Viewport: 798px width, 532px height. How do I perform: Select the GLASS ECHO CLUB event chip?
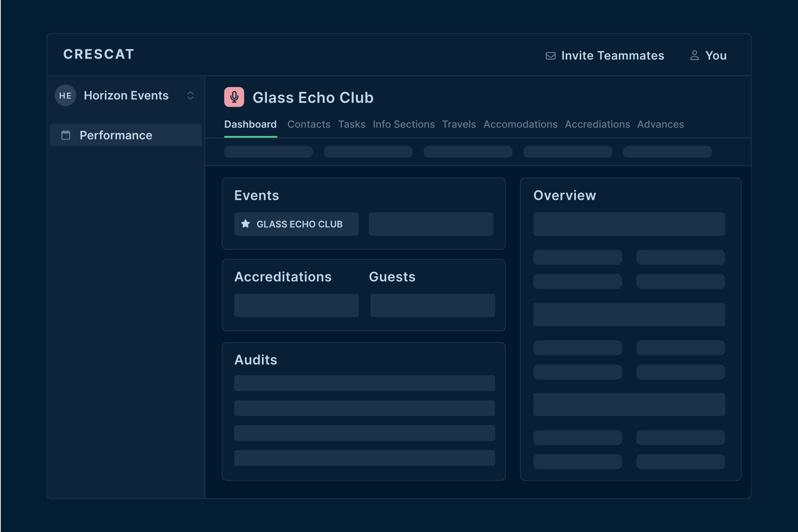pos(297,224)
